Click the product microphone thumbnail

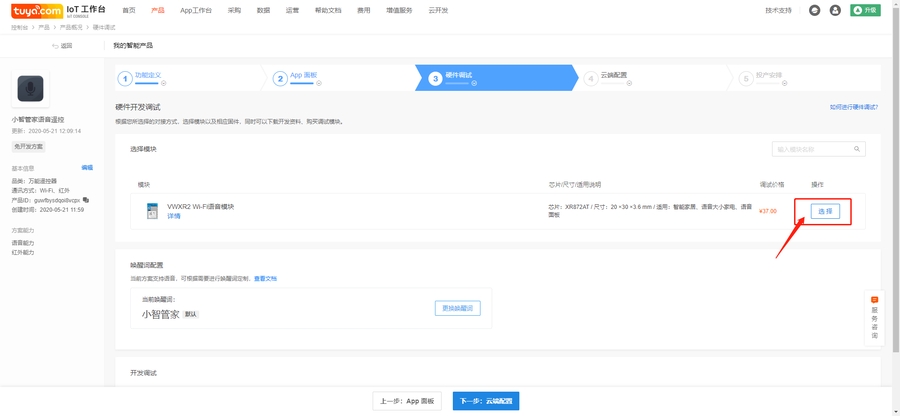[x=30, y=89]
